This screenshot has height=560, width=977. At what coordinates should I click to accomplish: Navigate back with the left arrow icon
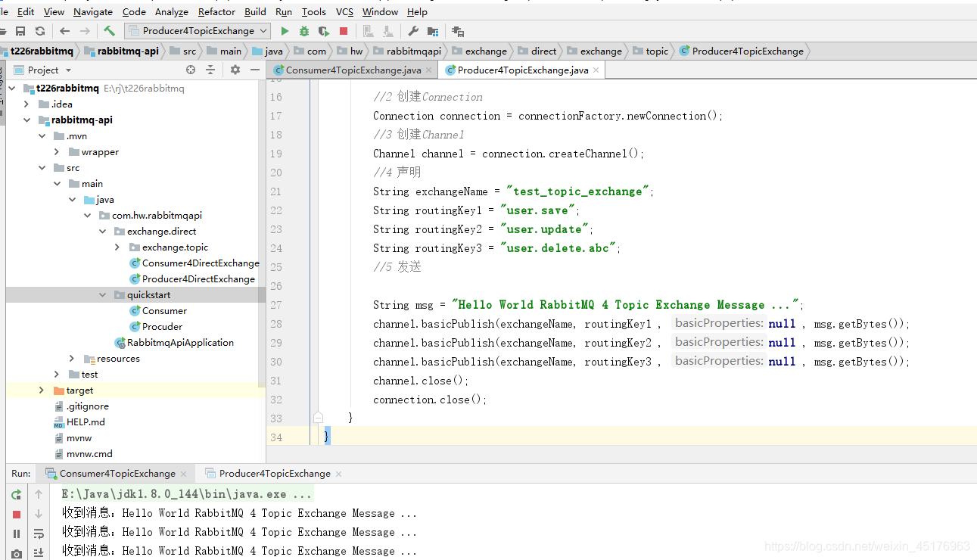tap(64, 31)
